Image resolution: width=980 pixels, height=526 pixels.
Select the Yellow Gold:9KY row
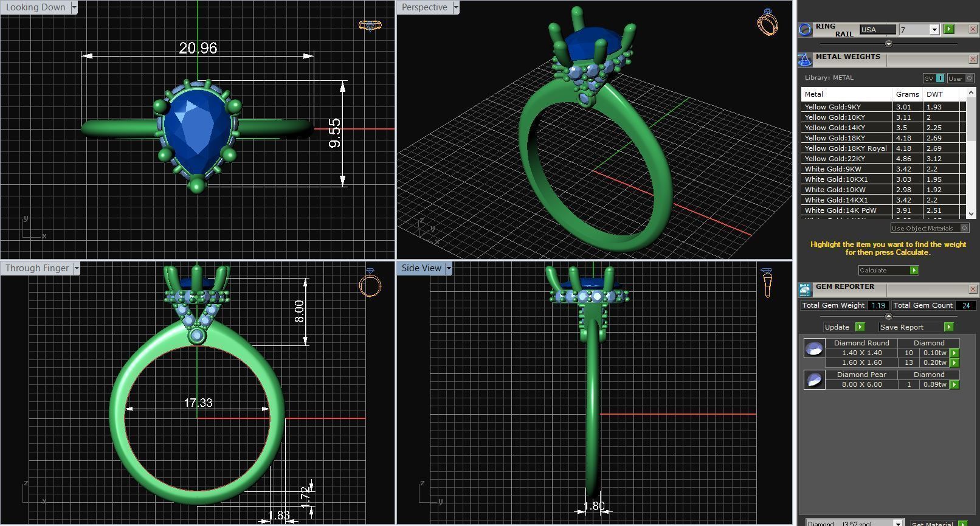883,107
